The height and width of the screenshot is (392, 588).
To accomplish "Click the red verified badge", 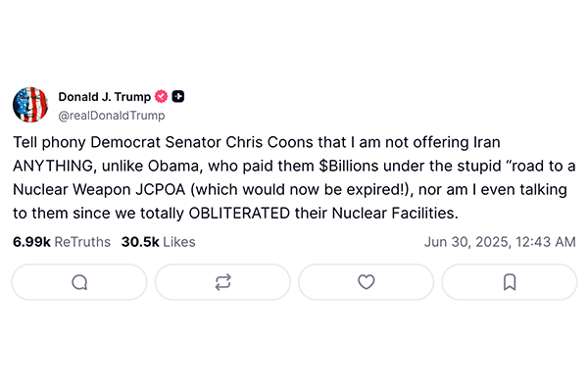I will coord(162,97).
